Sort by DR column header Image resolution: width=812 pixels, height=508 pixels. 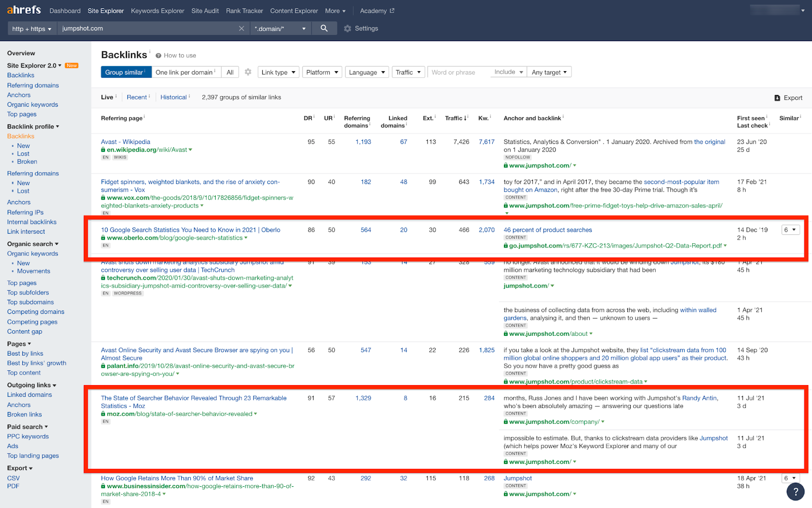pyautogui.click(x=308, y=118)
